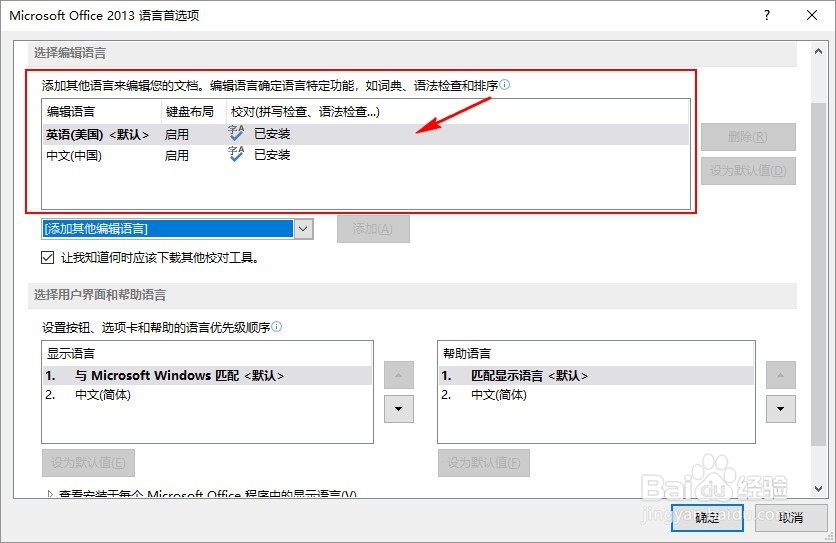
Task: Select 中文(简体) in help language list
Action: pos(596,395)
